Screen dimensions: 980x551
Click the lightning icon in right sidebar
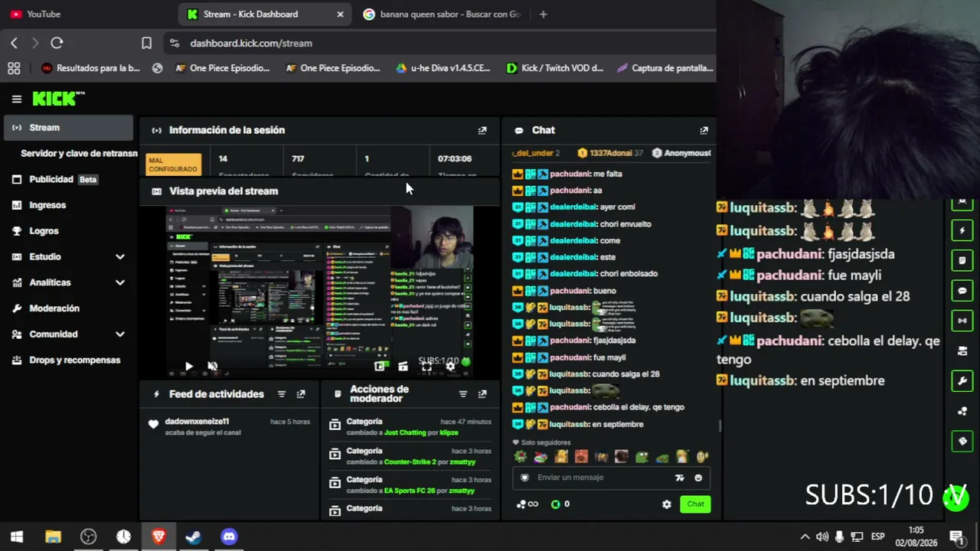[962, 230]
